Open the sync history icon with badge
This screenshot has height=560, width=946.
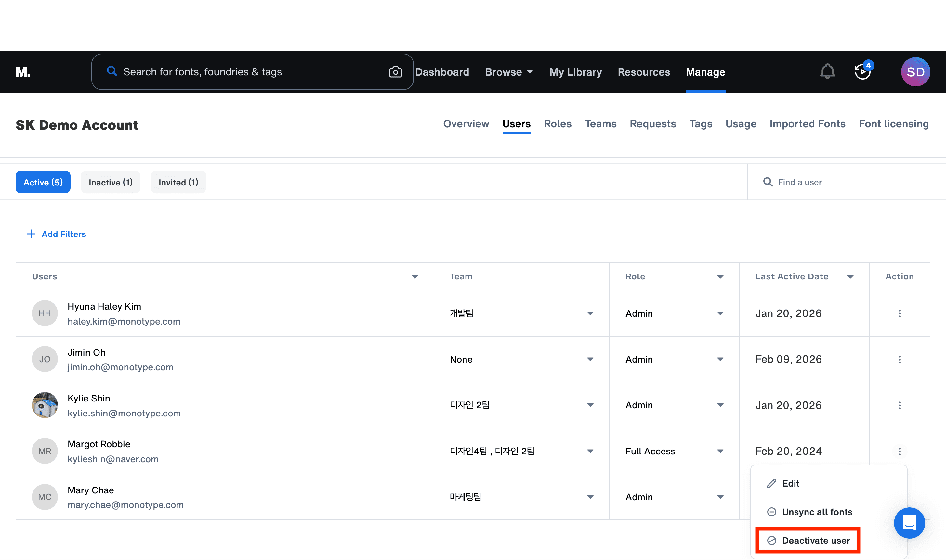point(862,71)
